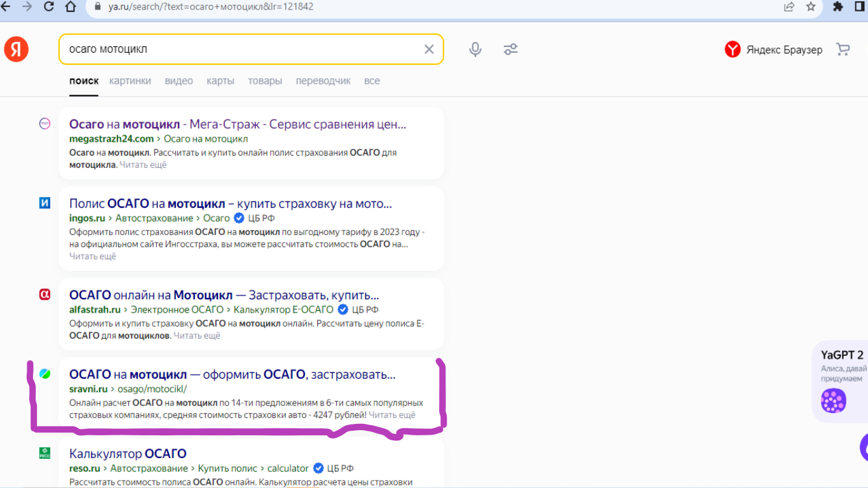This screenshot has height=488, width=868.
Task: Click the browser back arrow
Action: tap(6, 7)
